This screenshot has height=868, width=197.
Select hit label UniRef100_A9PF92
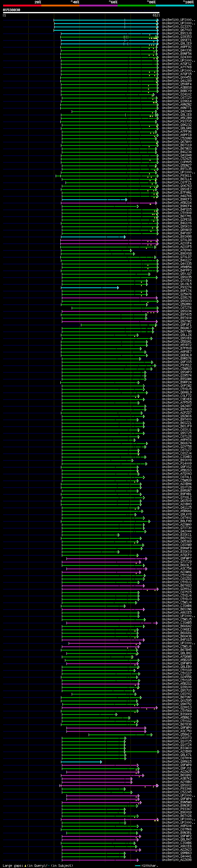click(177, 47)
